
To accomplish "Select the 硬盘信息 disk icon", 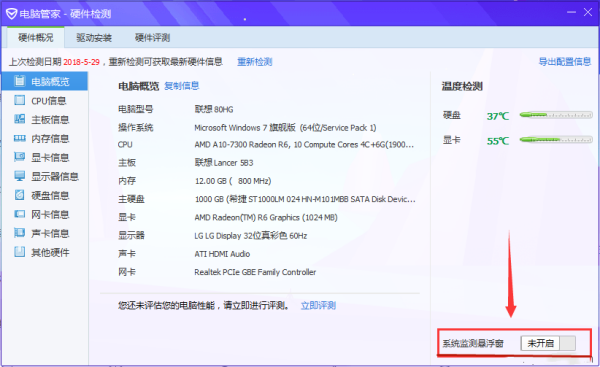I will [x=20, y=195].
